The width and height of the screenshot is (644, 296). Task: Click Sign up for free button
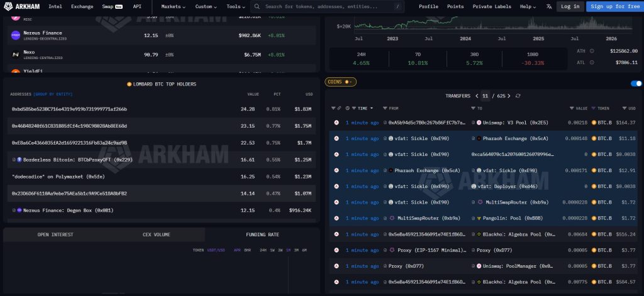[x=614, y=6]
